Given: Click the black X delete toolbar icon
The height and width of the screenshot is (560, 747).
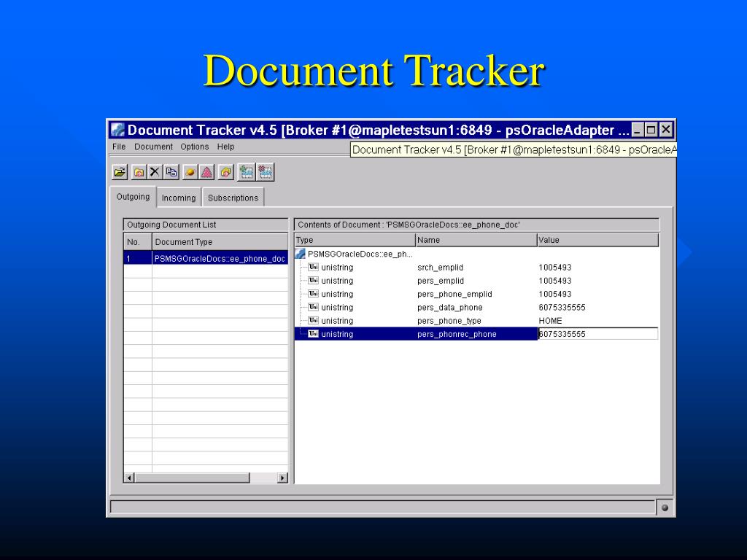Looking at the screenshot, I should click(x=155, y=172).
